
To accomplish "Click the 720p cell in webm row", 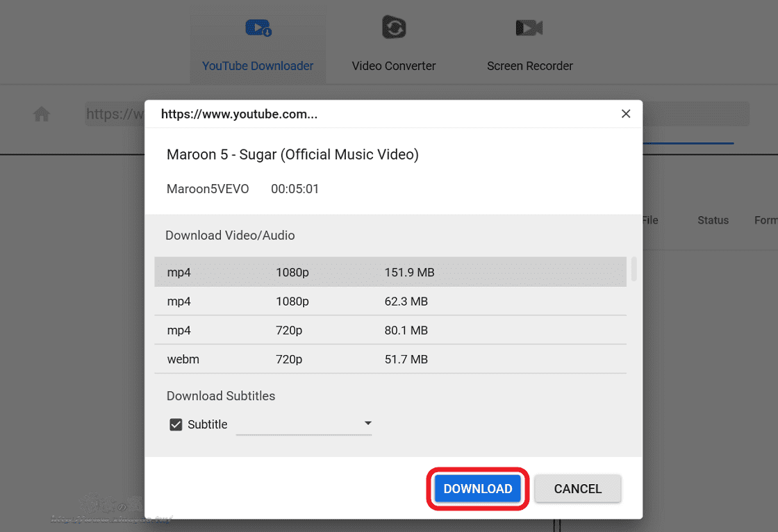I will click(289, 359).
